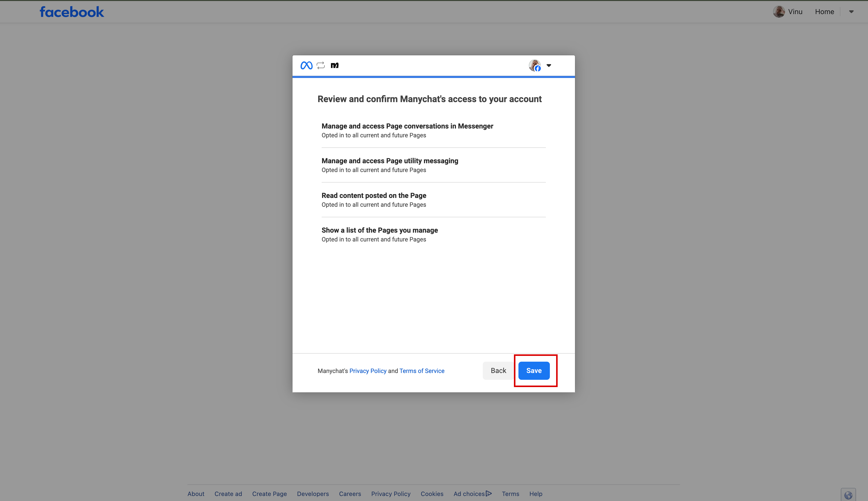Image resolution: width=868 pixels, height=501 pixels.
Task: Click the exchange arrows icon between logos
Action: pyautogui.click(x=320, y=65)
